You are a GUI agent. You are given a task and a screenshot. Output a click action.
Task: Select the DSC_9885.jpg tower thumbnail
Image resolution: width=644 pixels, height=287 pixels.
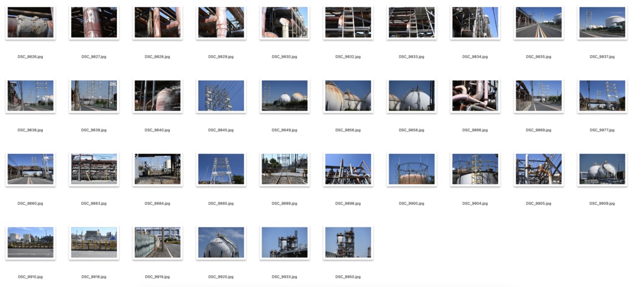[x=221, y=170]
